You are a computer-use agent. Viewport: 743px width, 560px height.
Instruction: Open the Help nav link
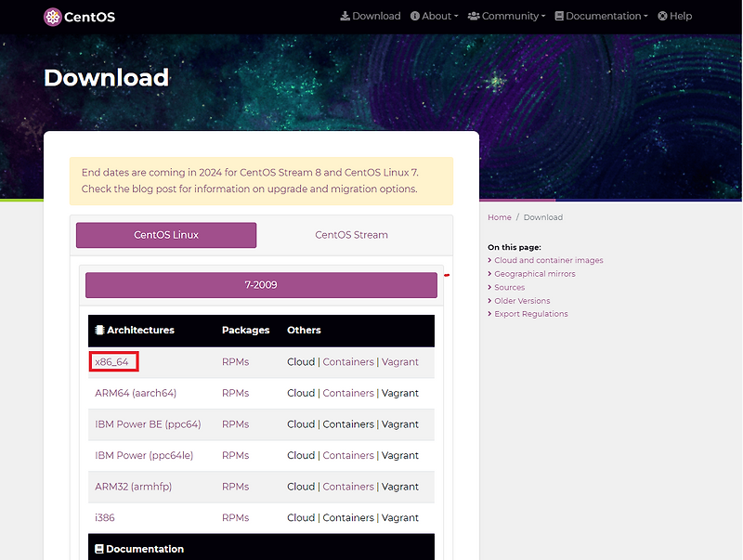[675, 16]
